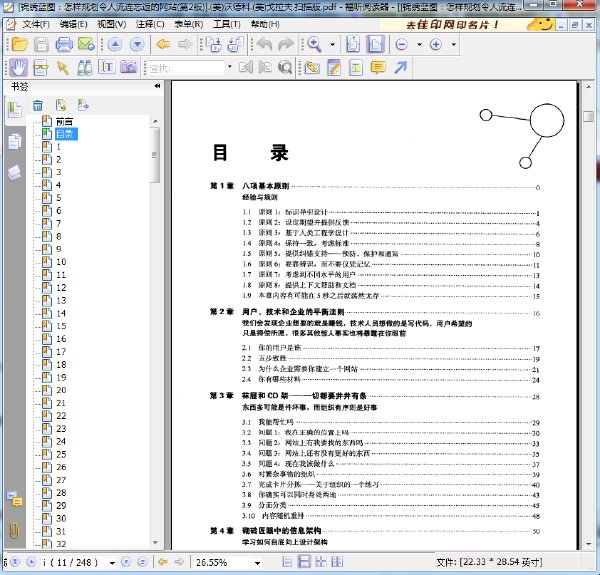Collapse the bookmarks panel with double arrow
Image resolution: width=600 pixels, height=575 pixels.
click(157, 86)
